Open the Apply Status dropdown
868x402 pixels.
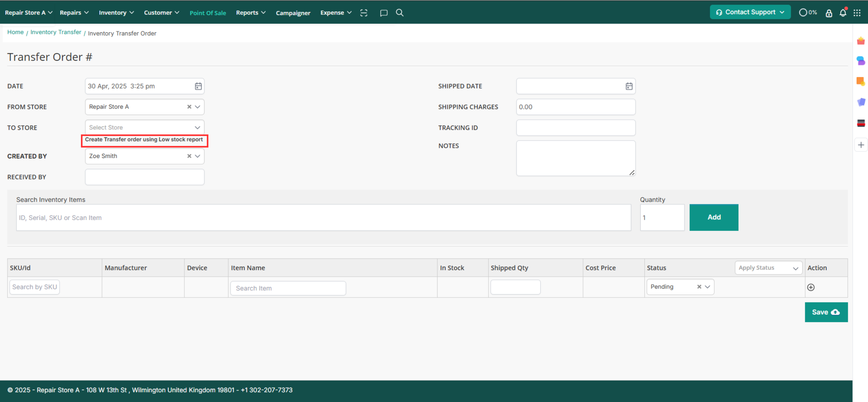(768, 268)
